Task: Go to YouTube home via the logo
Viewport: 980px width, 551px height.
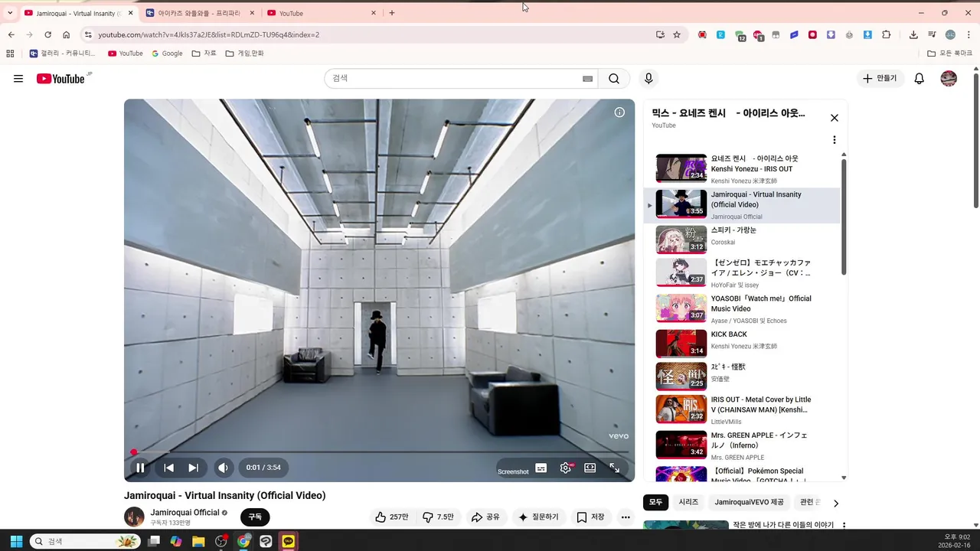Action: 60,79
